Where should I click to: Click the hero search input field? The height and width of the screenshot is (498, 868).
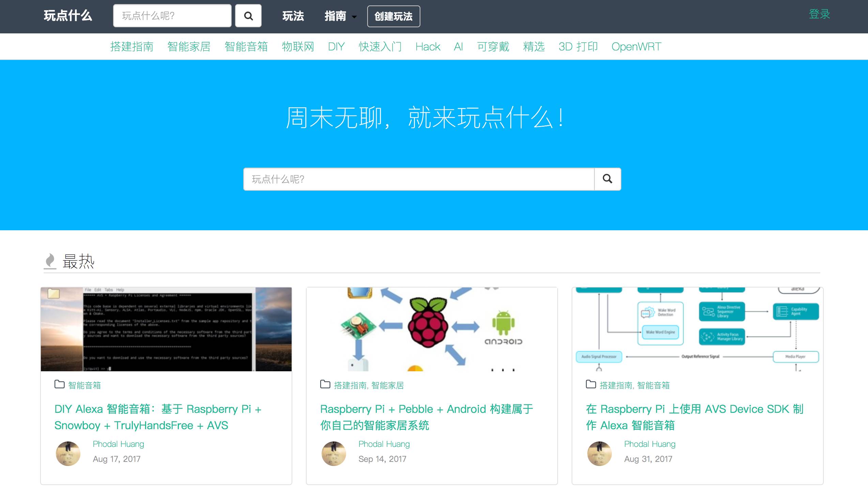point(418,179)
